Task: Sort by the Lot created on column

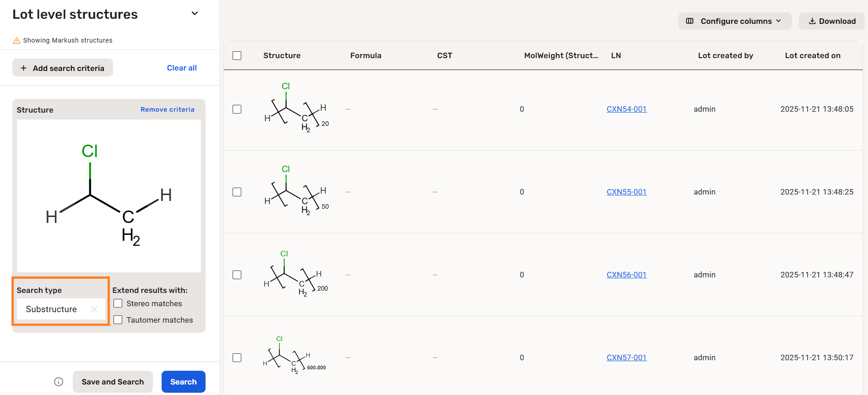Action: [x=812, y=55]
